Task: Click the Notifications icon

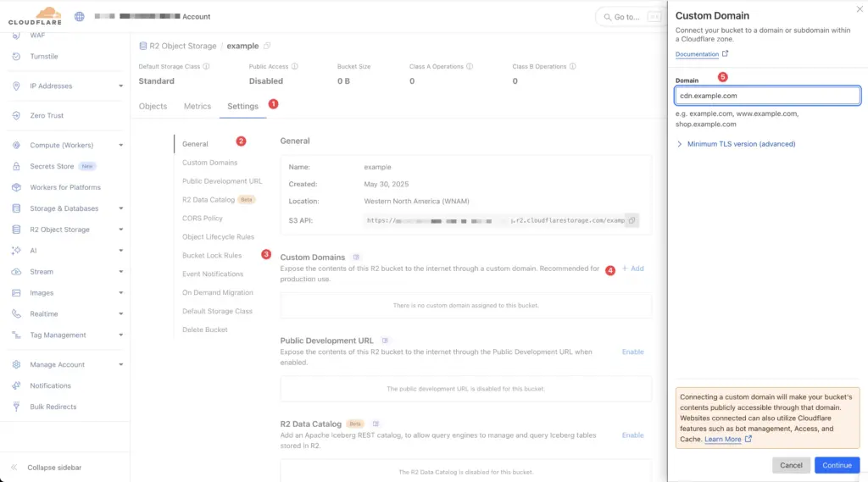Action: pos(16,385)
